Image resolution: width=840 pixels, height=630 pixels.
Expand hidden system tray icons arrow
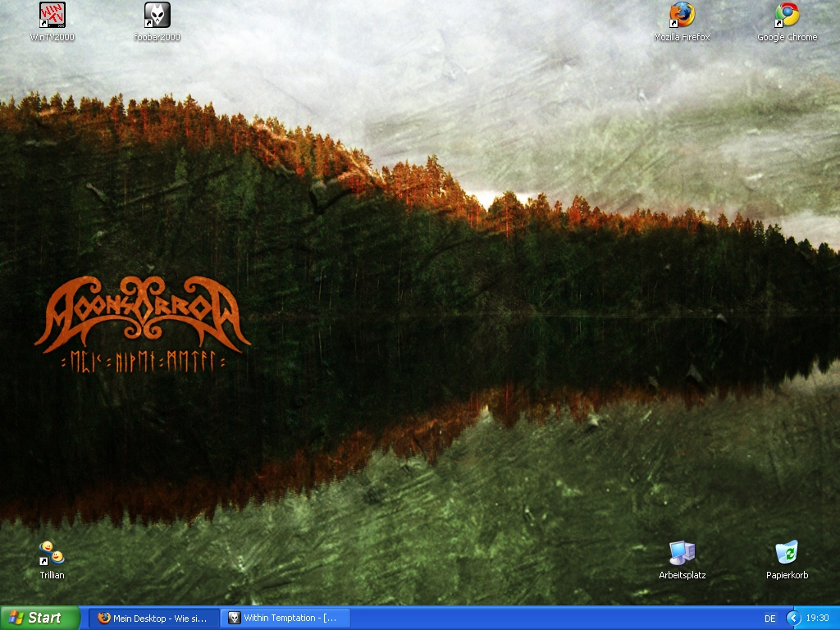(x=792, y=618)
